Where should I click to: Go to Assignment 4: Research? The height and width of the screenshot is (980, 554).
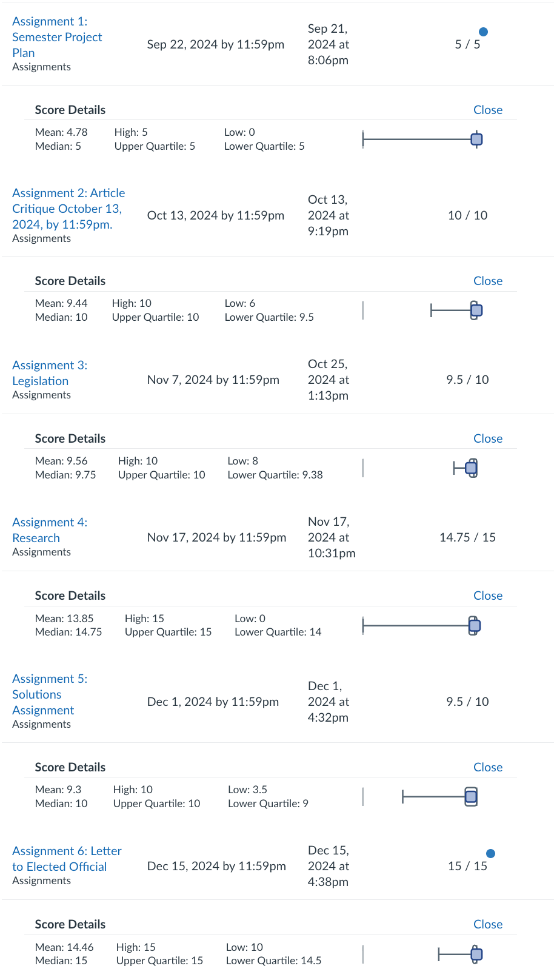49,530
